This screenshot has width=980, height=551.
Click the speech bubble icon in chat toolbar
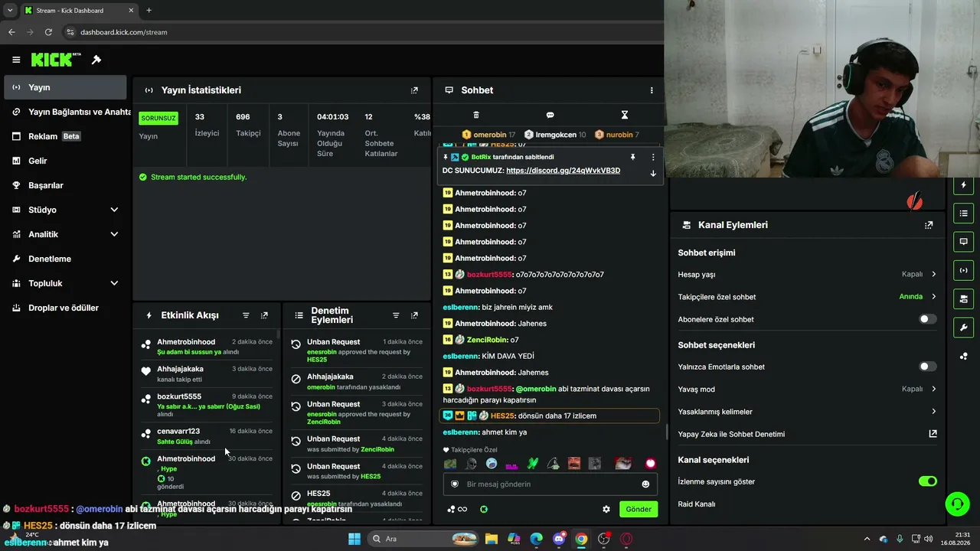[x=550, y=115]
